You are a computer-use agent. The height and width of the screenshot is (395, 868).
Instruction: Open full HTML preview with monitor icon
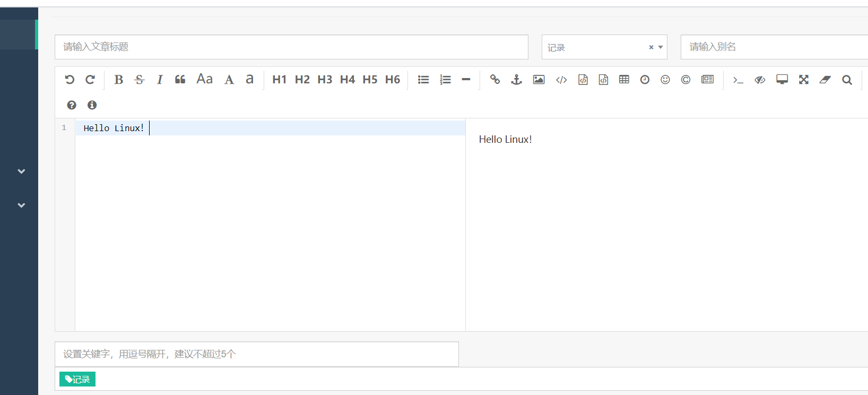click(x=782, y=80)
